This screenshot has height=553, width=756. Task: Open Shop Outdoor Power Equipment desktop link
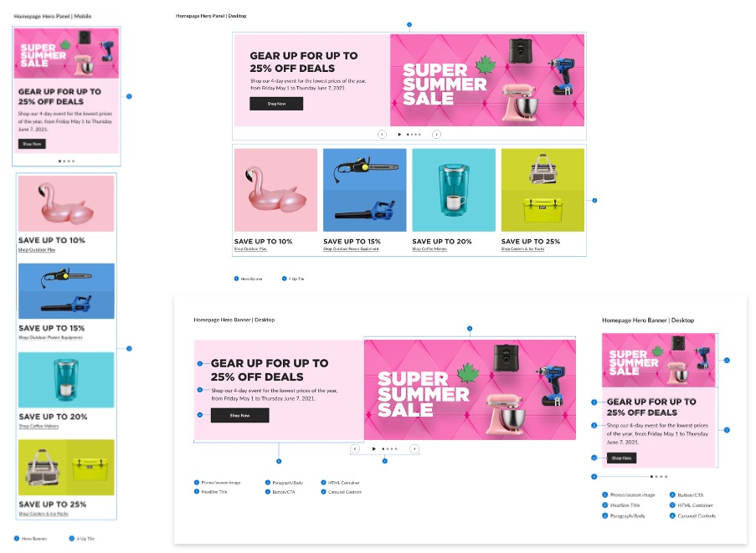tap(351, 249)
